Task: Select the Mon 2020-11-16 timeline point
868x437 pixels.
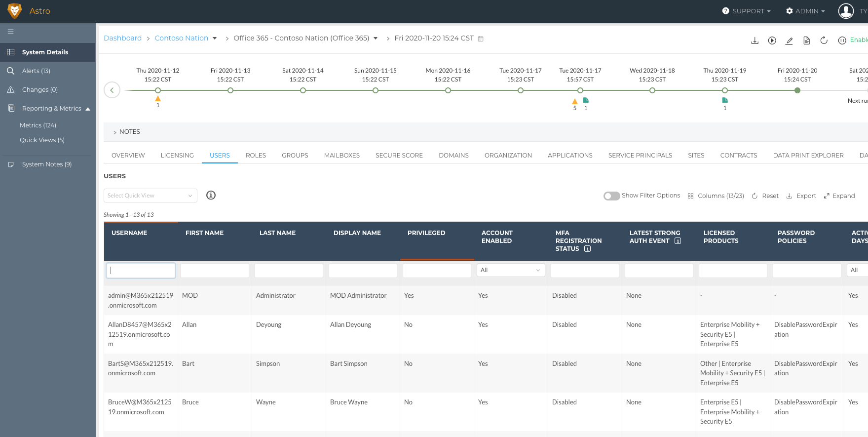Action: point(448,90)
